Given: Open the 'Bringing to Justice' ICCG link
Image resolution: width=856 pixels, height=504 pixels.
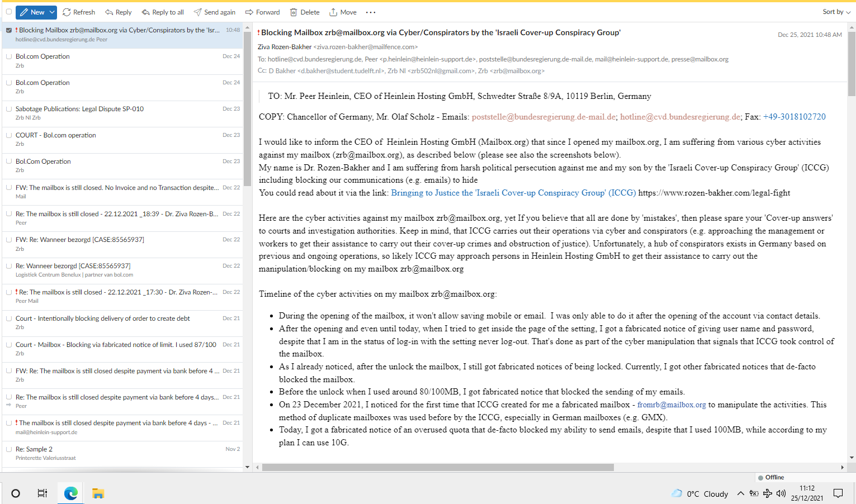Looking at the screenshot, I should (513, 193).
